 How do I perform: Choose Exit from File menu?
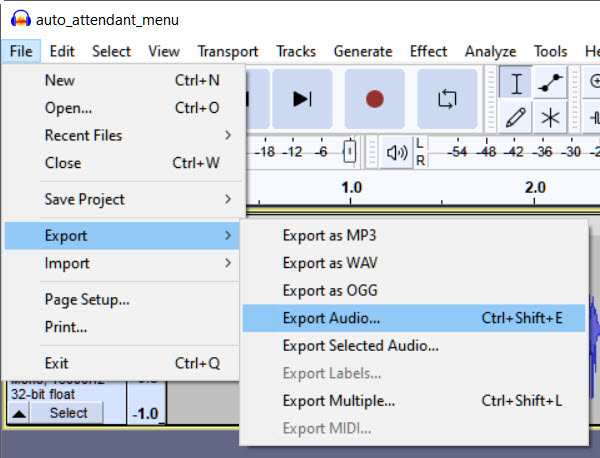122,363
